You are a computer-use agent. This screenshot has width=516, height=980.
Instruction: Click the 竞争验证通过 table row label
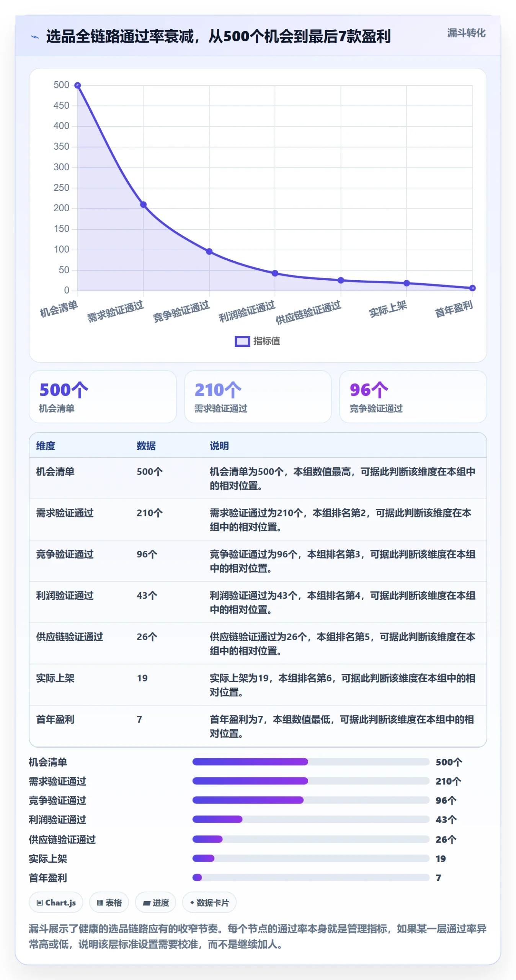65,554
